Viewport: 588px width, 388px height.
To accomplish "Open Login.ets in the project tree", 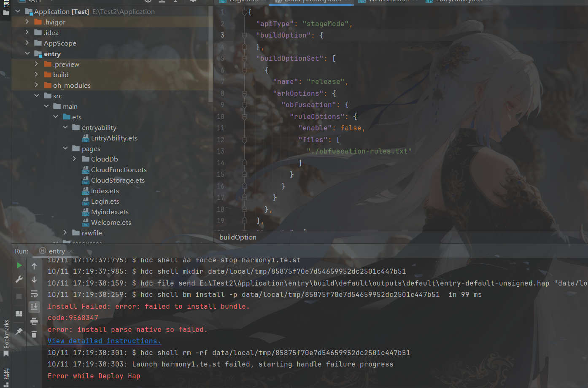I will click(105, 202).
